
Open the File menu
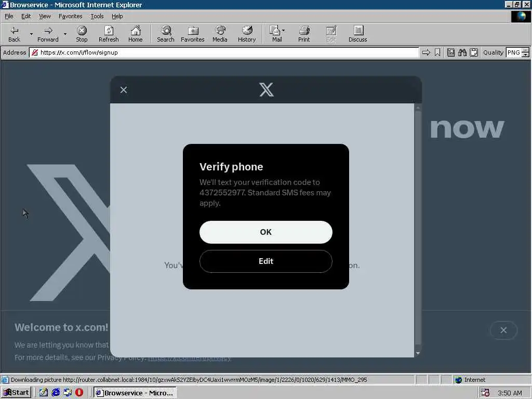9,16
